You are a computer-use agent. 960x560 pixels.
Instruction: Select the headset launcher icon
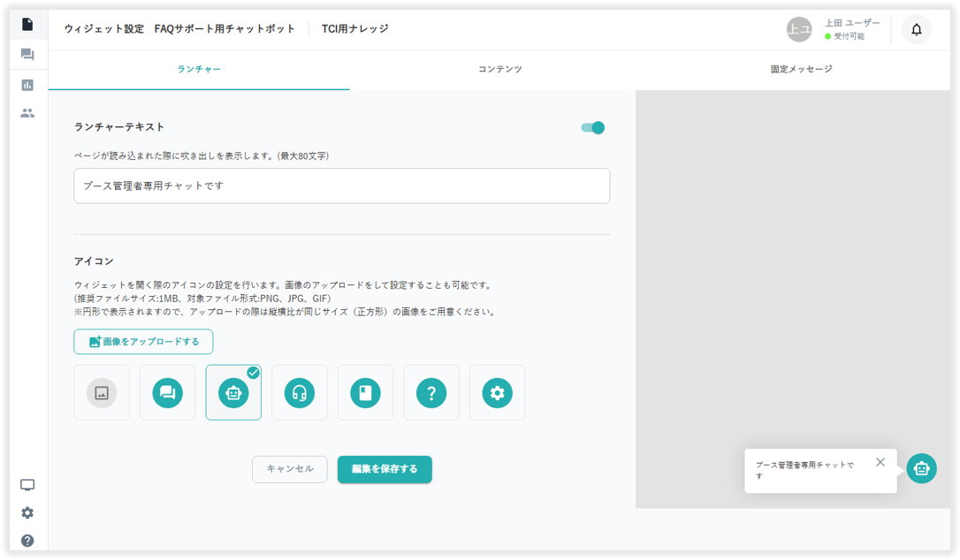[300, 393]
